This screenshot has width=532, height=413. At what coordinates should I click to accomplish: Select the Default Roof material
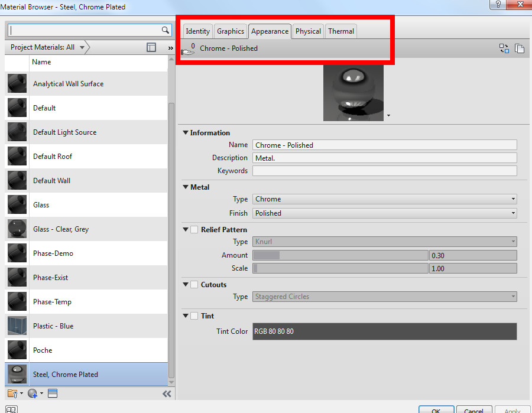point(86,157)
